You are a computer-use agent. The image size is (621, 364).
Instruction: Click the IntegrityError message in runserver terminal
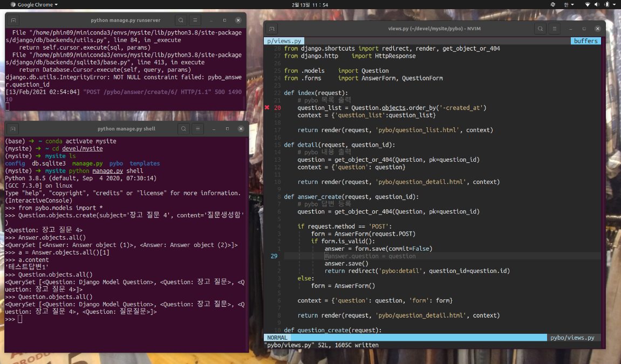click(123, 81)
